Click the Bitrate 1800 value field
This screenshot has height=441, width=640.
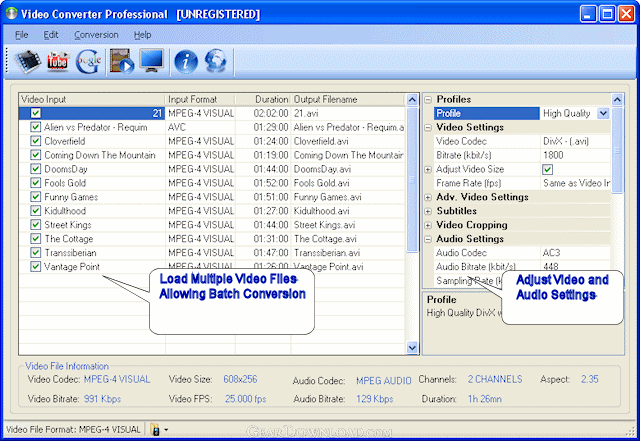coord(576,155)
